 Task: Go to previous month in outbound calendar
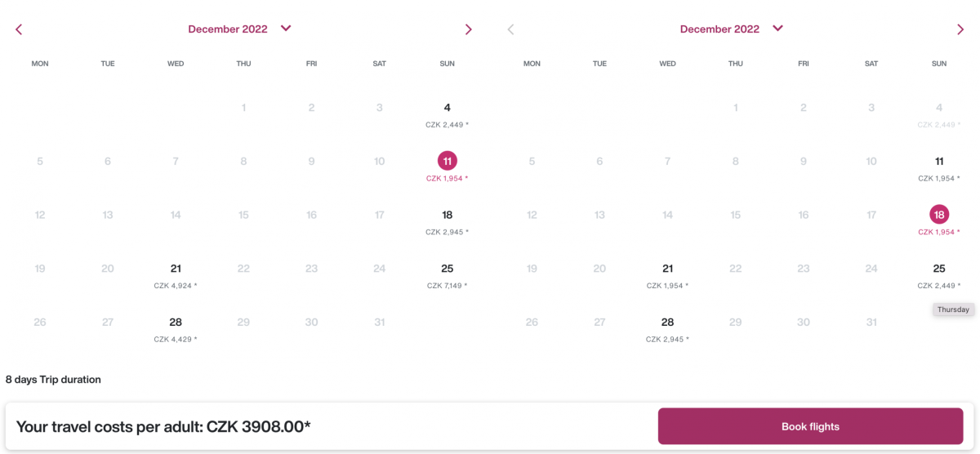click(x=19, y=29)
